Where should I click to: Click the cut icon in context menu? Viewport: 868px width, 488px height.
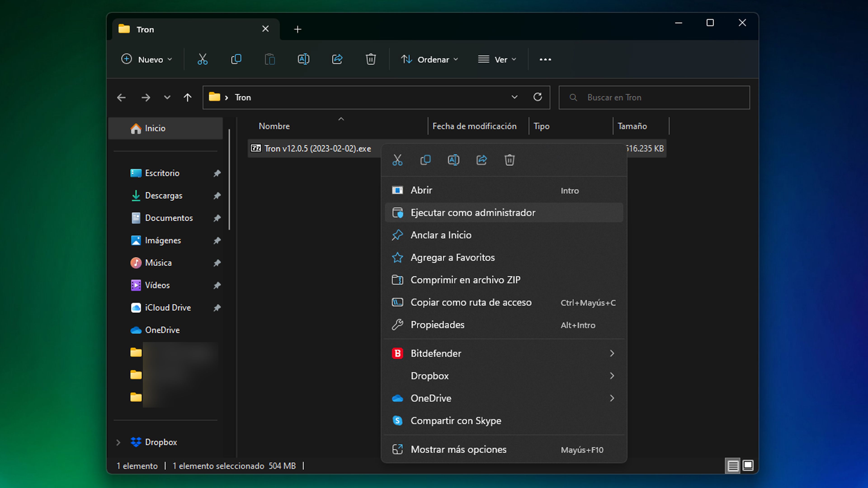pyautogui.click(x=397, y=160)
